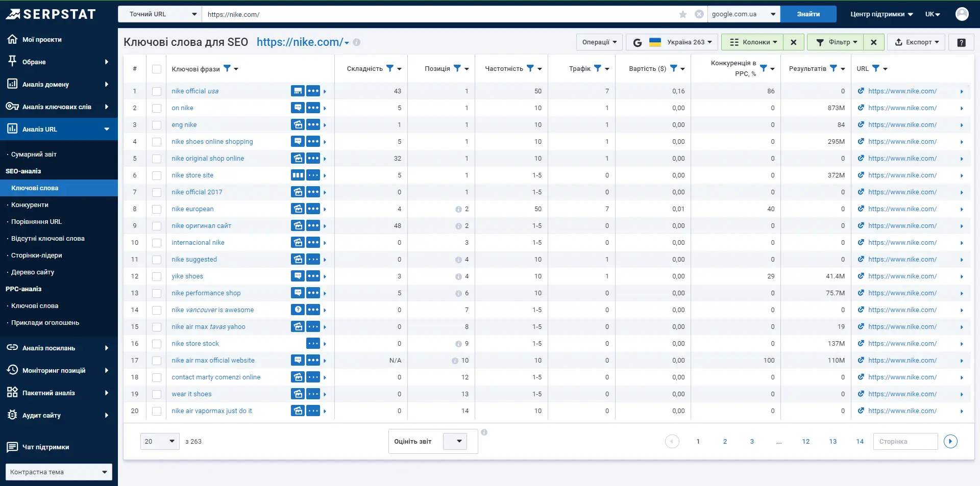
Task: Check the 'nike air max official website' row
Action: point(157,361)
